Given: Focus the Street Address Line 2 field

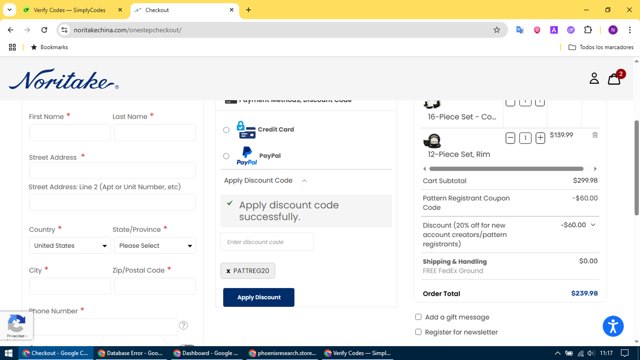Looking at the screenshot, I should coord(112,202).
